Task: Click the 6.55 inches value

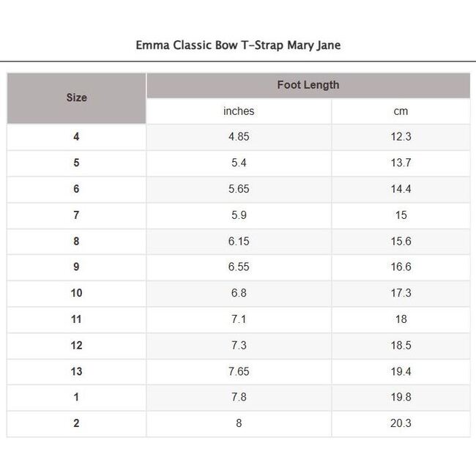Action: 239,267
